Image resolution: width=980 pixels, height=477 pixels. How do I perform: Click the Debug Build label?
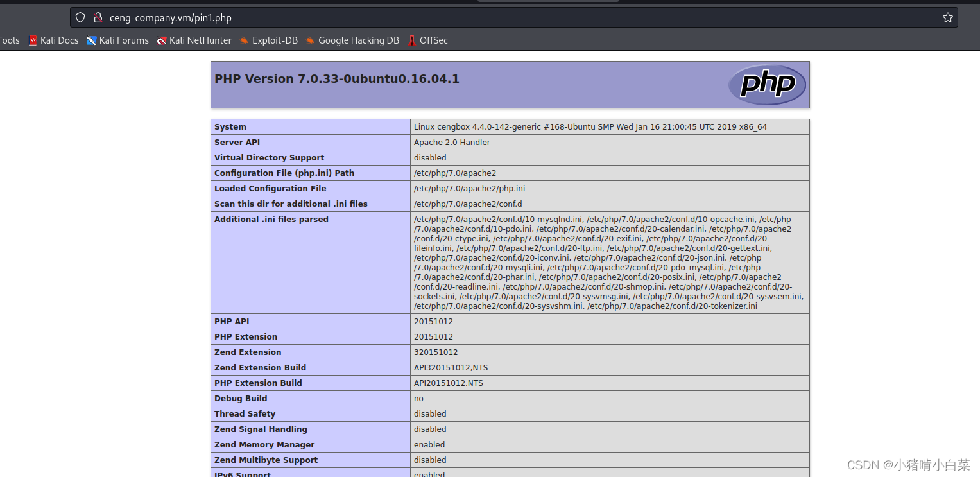coord(241,399)
